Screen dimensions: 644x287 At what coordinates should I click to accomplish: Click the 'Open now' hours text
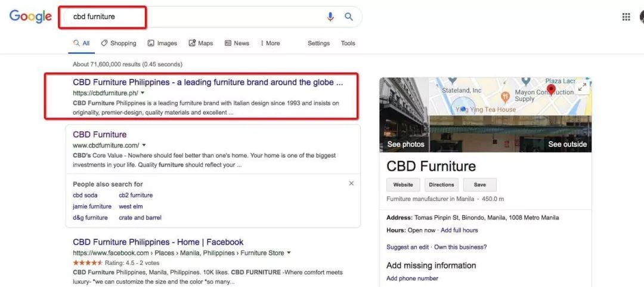[422, 230]
